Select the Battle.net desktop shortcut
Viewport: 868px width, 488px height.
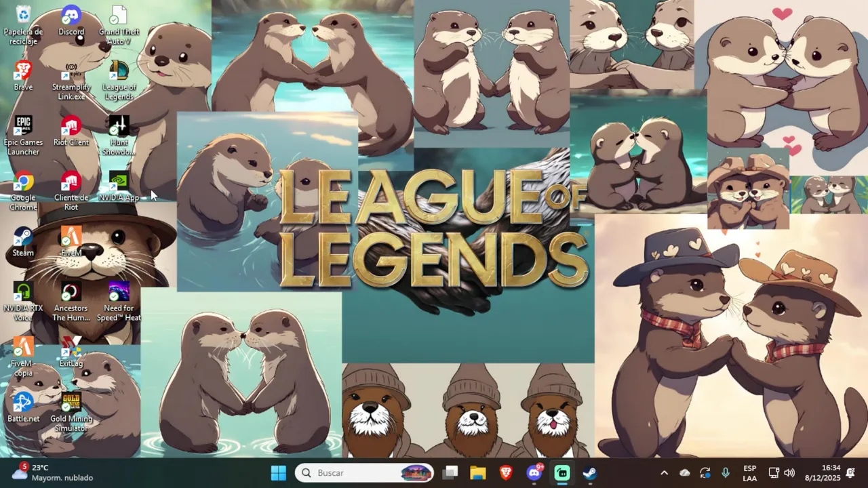tap(23, 408)
